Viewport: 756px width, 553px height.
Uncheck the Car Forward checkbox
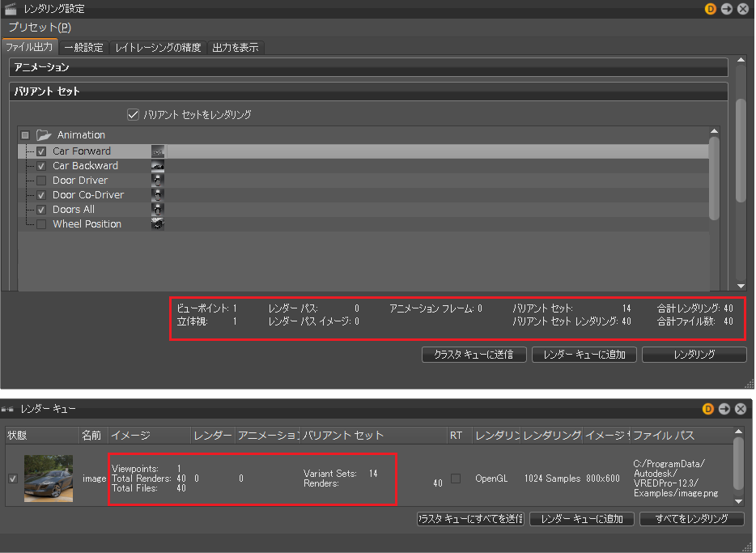pyautogui.click(x=41, y=151)
